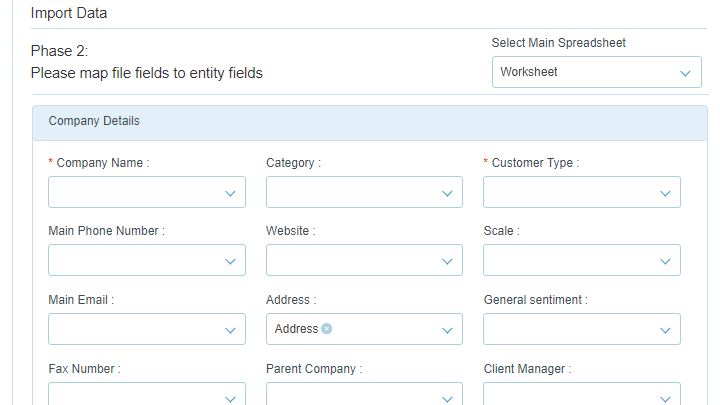Click the Scale dropdown chevron arrow
720x405 pixels.
click(665, 262)
